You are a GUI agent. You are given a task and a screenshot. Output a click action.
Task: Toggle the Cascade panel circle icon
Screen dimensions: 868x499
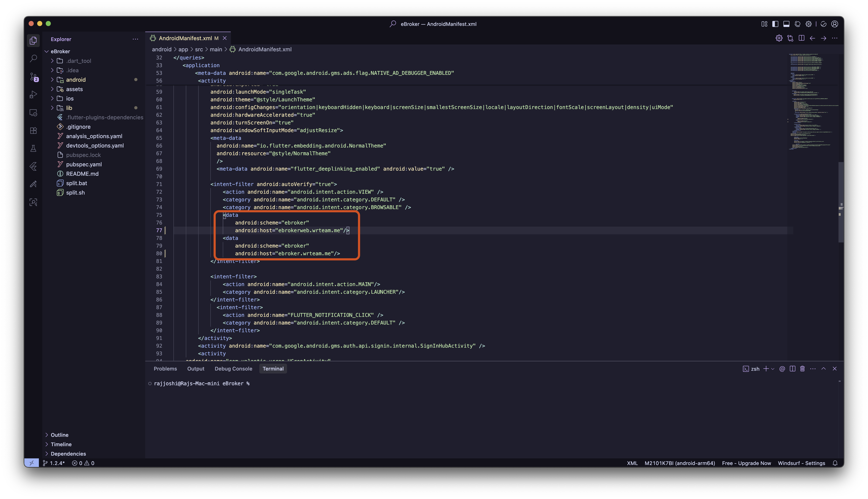[x=798, y=24]
